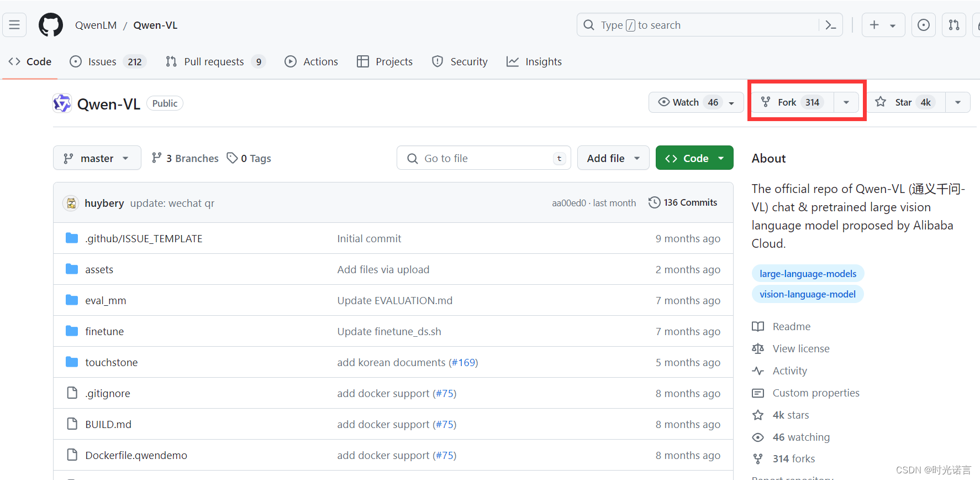The image size is (980, 480).
Task: Open the Qwen-VL breadcrumb link
Action: pyautogui.click(x=155, y=25)
